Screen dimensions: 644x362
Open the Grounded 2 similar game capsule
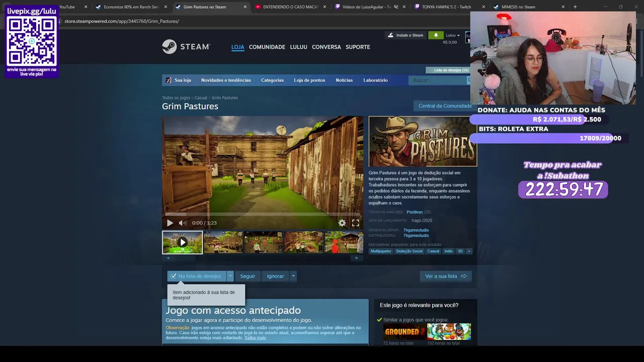pos(405,331)
